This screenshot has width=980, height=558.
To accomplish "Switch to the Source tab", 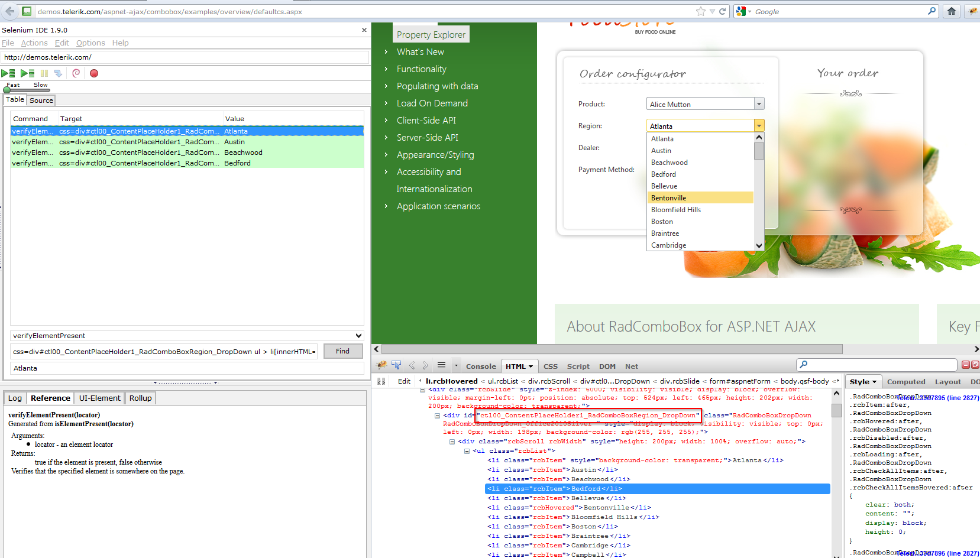I will [41, 100].
